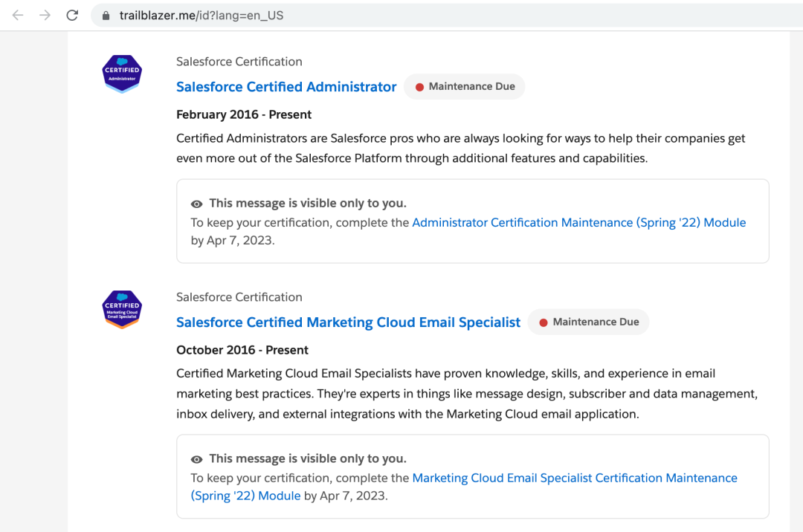Click Maintenance Due pill next to Administrator

465,86
